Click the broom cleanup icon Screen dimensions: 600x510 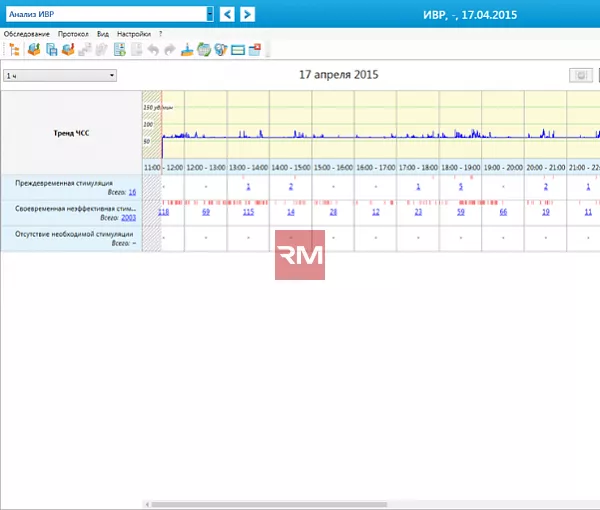[187, 50]
